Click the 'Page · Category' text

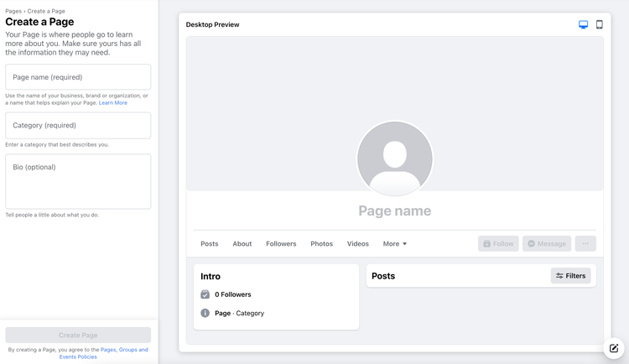tap(240, 313)
